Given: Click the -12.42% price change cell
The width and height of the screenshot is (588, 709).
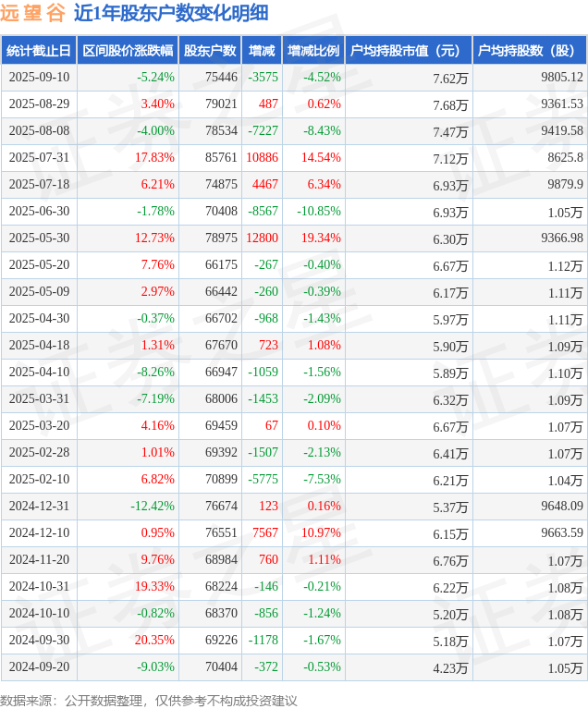Looking at the screenshot, I should [153, 507].
